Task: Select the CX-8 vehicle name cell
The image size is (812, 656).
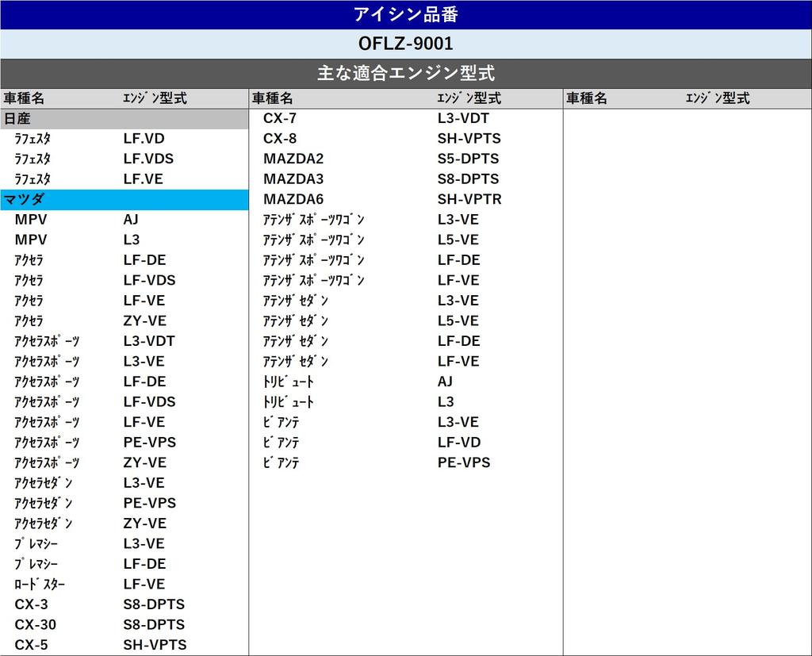Action: [x=280, y=138]
